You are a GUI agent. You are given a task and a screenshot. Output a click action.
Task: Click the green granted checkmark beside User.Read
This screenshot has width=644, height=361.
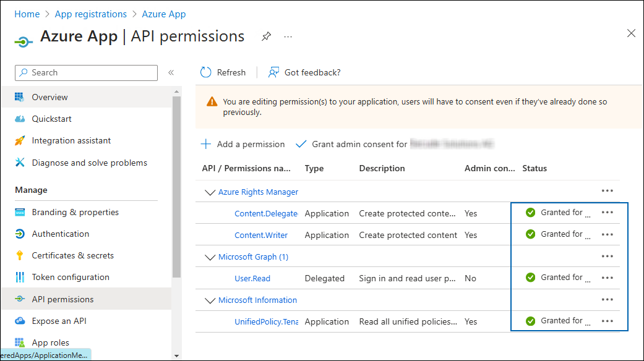click(x=530, y=278)
